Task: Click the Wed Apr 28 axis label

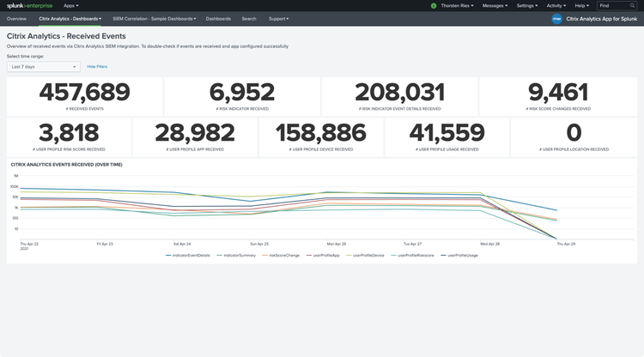Action: [490, 244]
